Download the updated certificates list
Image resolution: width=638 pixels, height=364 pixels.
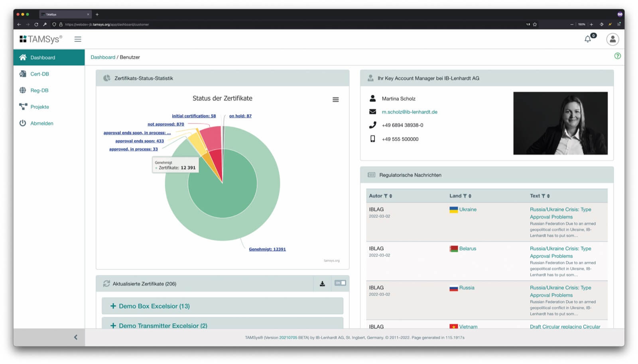(x=322, y=284)
